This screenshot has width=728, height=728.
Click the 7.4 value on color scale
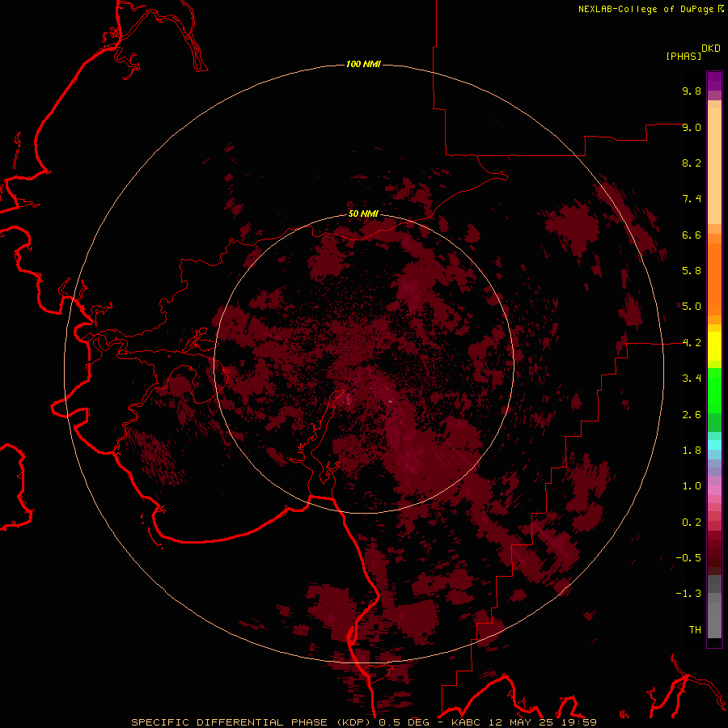pyautogui.click(x=692, y=199)
